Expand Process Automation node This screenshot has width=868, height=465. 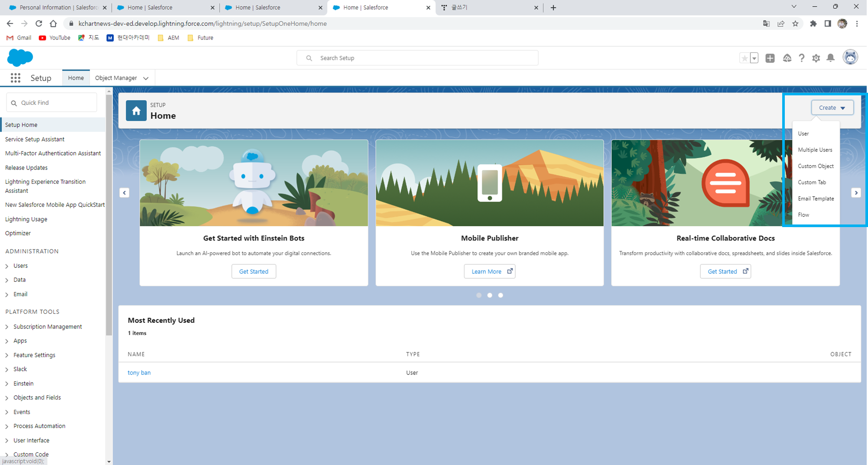point(7,426)
